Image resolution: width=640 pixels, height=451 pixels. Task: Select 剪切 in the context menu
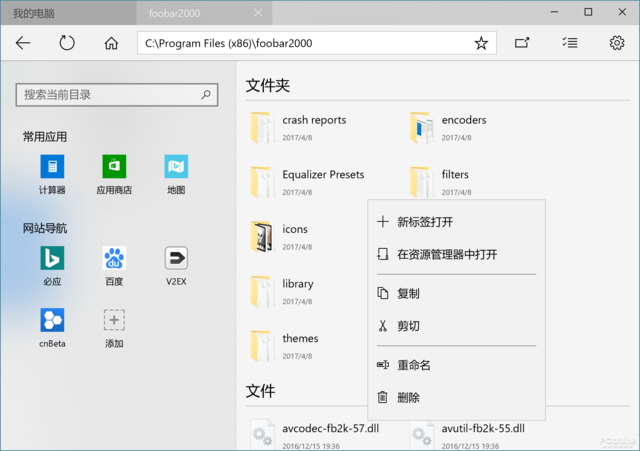click(x=456, y=326)
